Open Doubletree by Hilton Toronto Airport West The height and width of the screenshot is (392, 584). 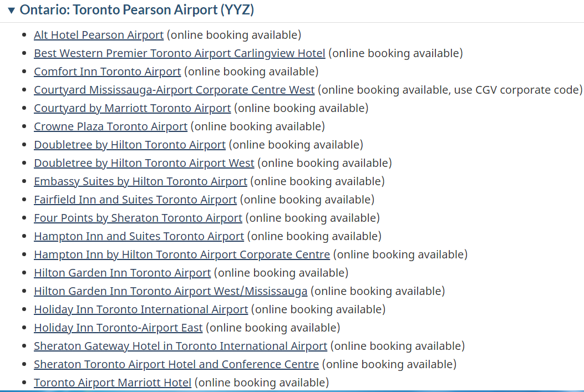pos(144,163)
